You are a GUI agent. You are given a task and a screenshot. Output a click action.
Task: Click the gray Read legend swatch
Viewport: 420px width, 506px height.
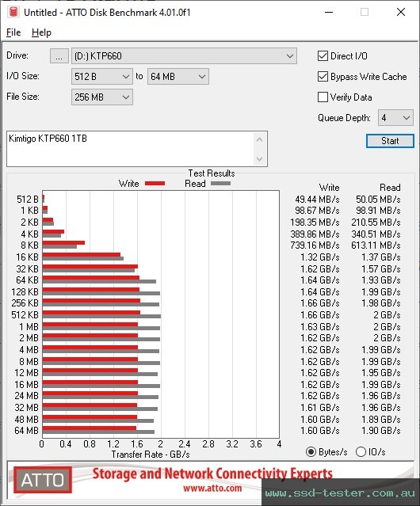pyautogui.click(x=220, y=184)
